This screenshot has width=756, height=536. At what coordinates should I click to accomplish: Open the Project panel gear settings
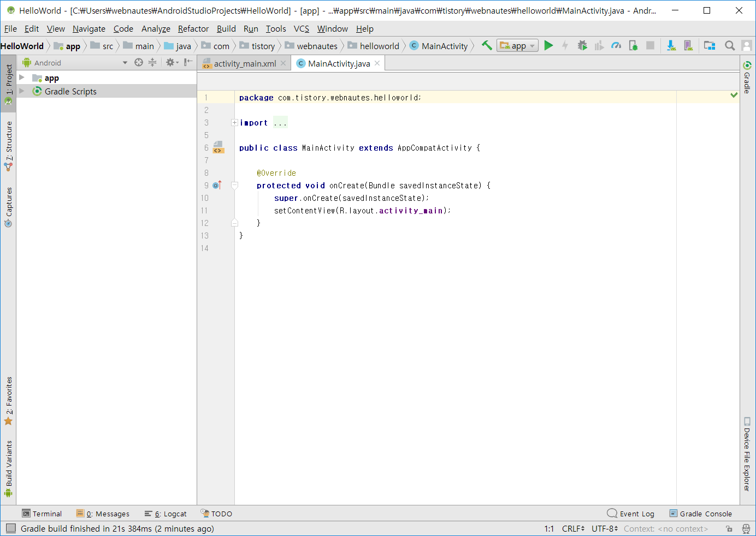[x=172, y=62]
